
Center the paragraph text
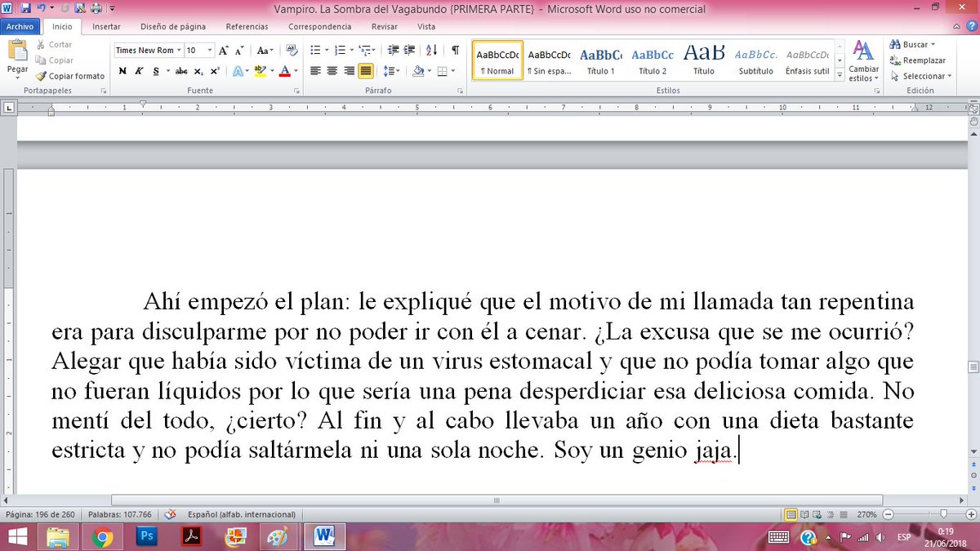pyautogui.click(x=332, y=71)
